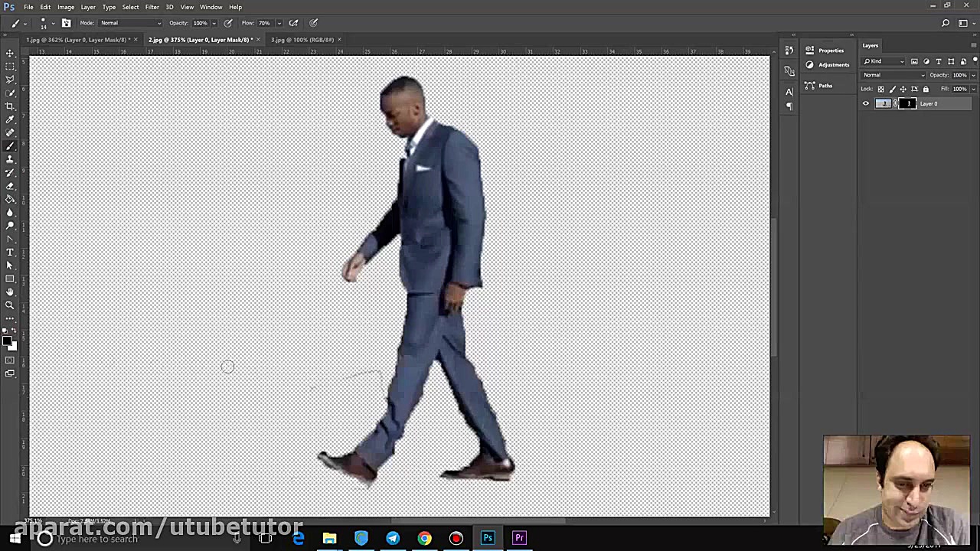Lock all properties of Layer 0
Image resolution: width=980 pixels, height=551 pixels.
point(926,89)
